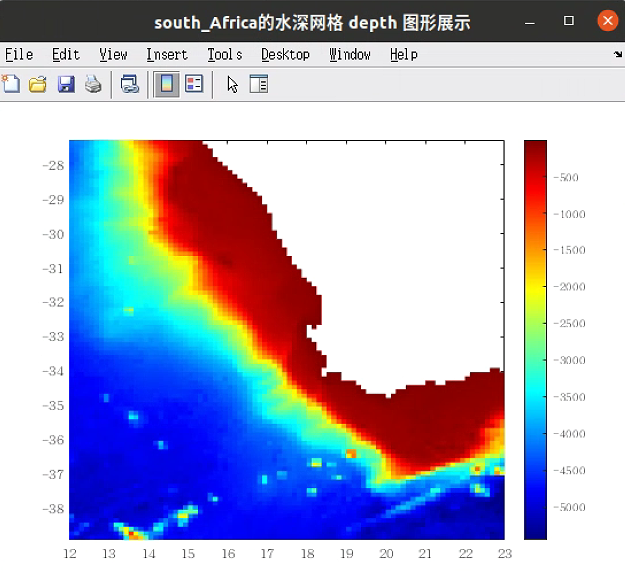Open the Help menu
Screen dimensions: 625x587
[404, 55]
